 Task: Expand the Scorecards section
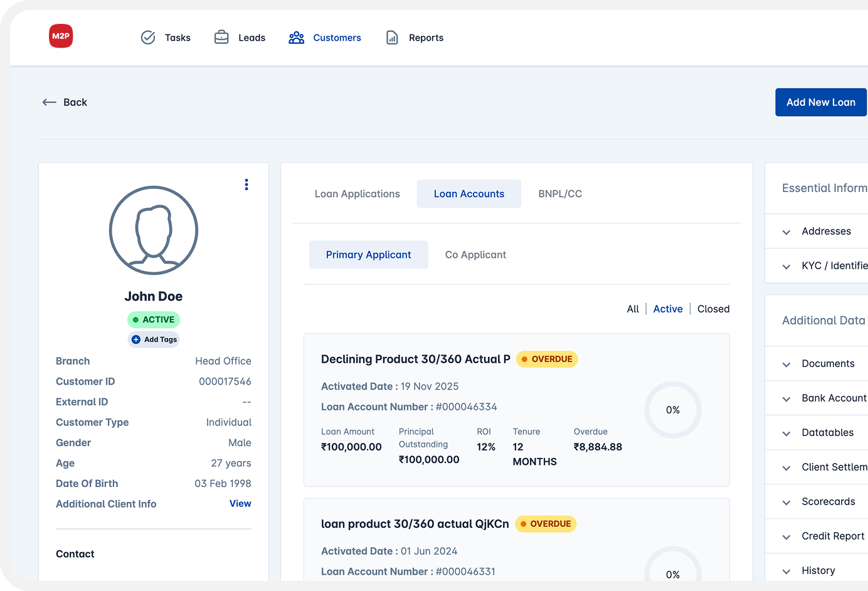[x=817, y=502]
